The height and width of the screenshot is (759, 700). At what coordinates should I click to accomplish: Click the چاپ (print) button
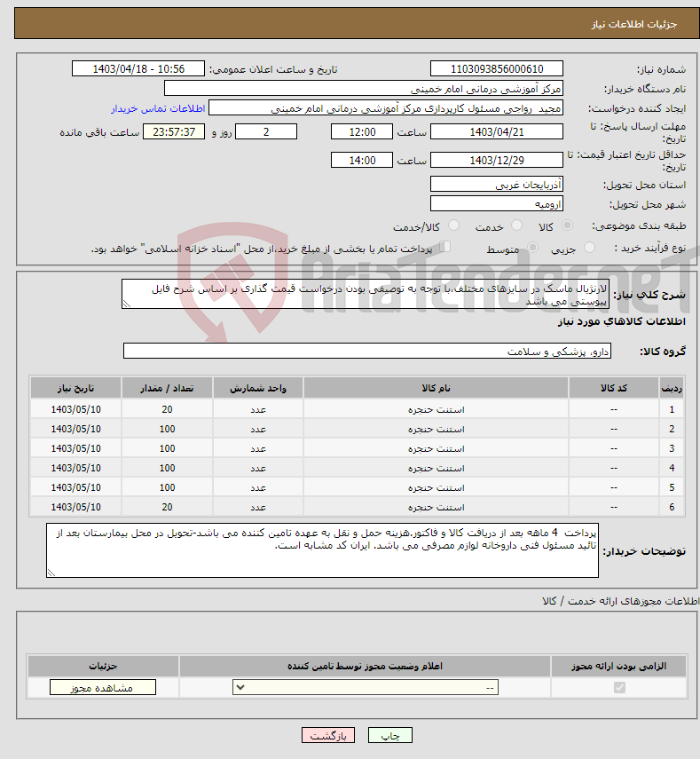(389, 735)
